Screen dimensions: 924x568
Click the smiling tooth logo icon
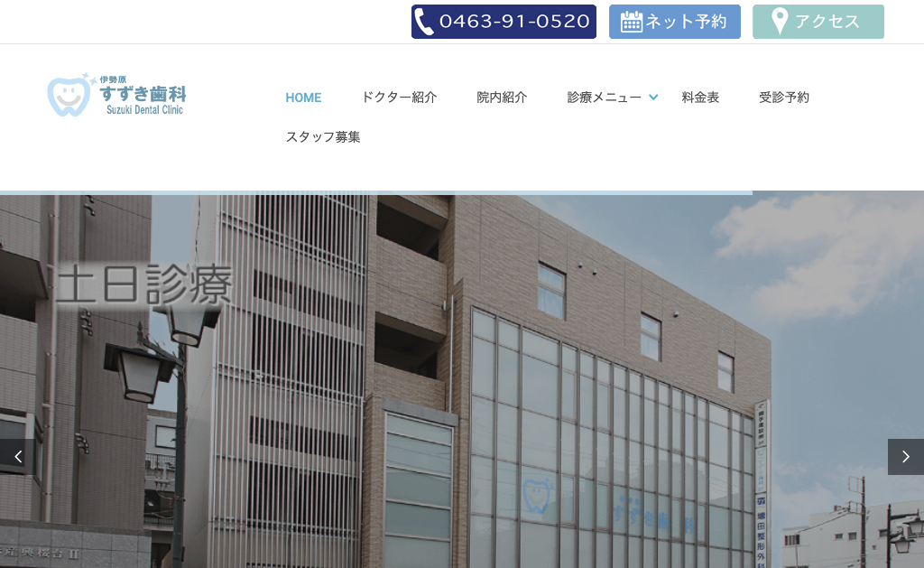(x=70, y=96)
